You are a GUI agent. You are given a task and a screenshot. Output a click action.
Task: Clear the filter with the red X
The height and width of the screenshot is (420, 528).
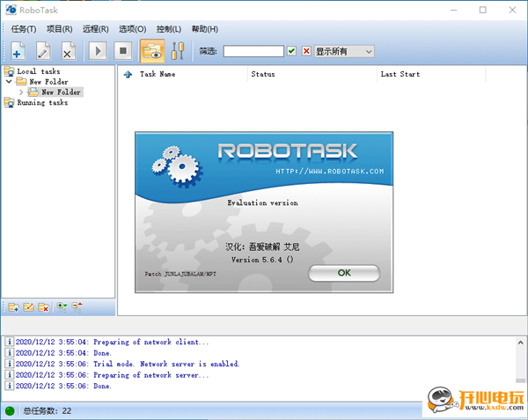coord(306,51)
